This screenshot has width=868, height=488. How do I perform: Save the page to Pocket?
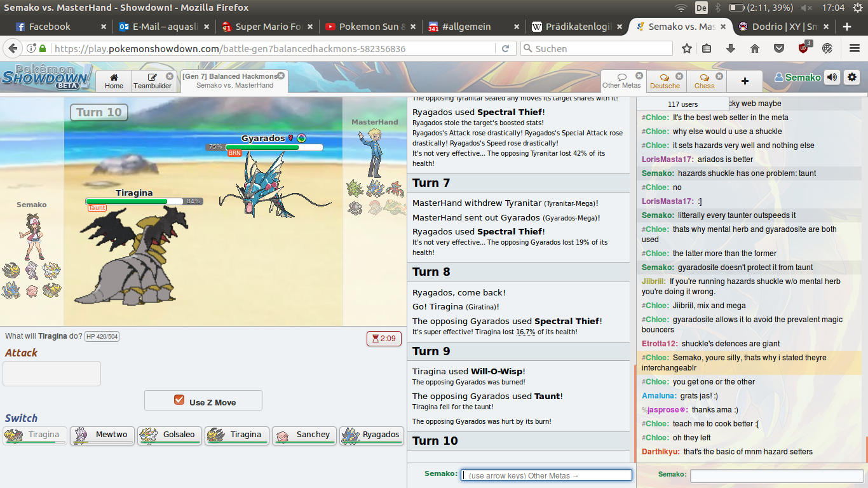pyautogui.click(x=779, y=49)
